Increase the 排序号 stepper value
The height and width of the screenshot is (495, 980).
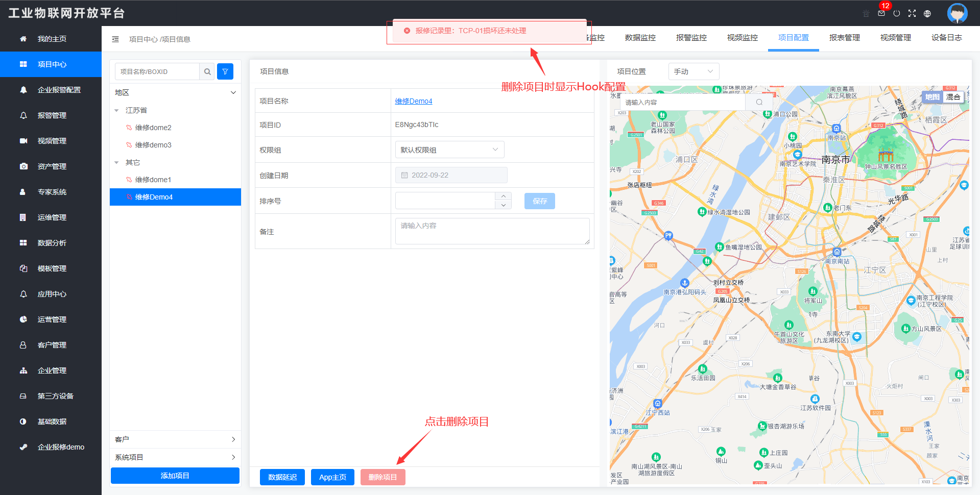[x=503, y=196]
